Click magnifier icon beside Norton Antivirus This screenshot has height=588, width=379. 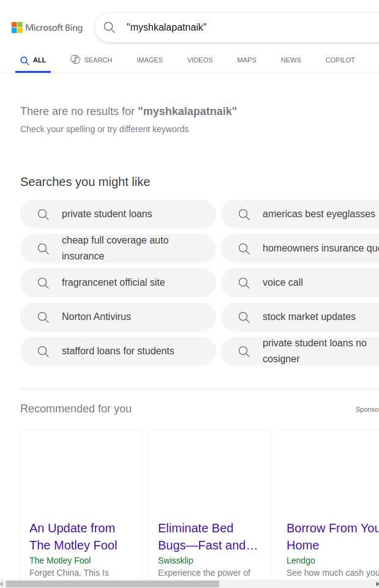click(43, 317)
